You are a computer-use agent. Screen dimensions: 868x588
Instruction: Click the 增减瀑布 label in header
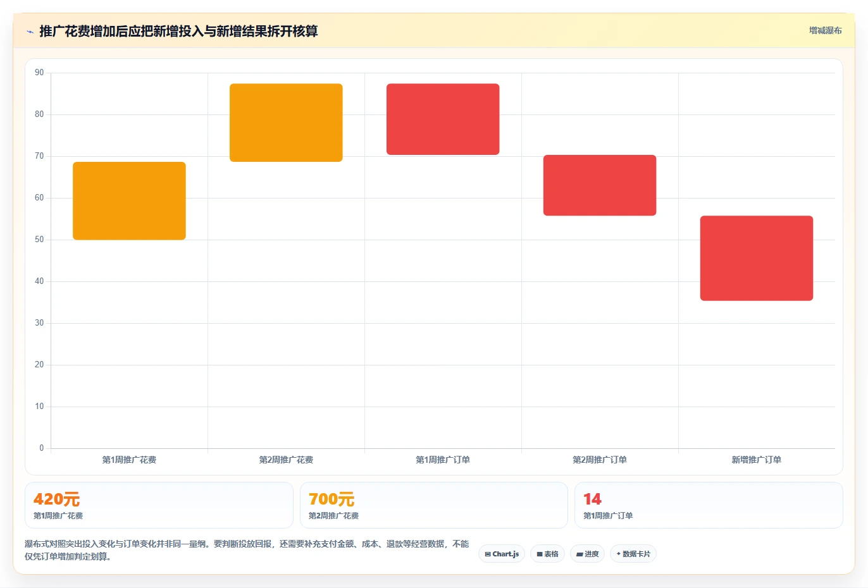pos(825,30)
